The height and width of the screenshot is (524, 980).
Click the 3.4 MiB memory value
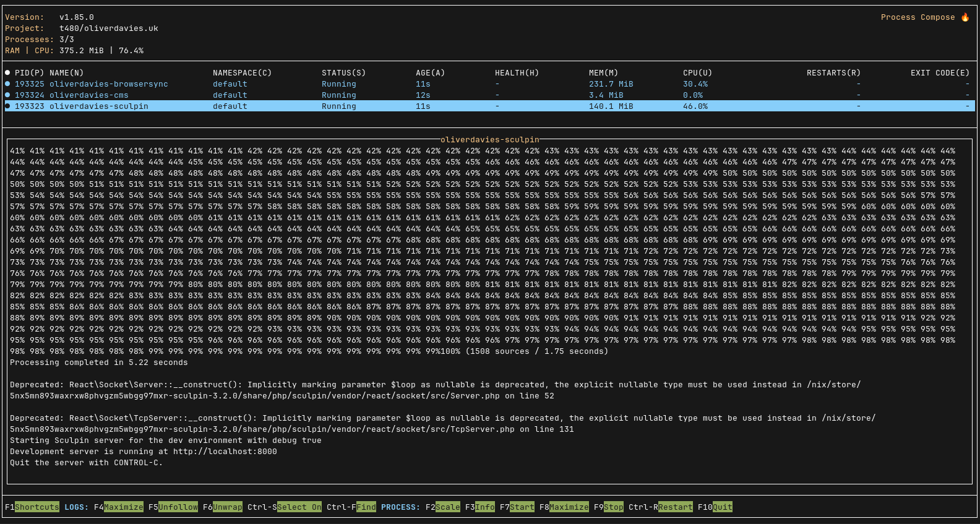606,95
